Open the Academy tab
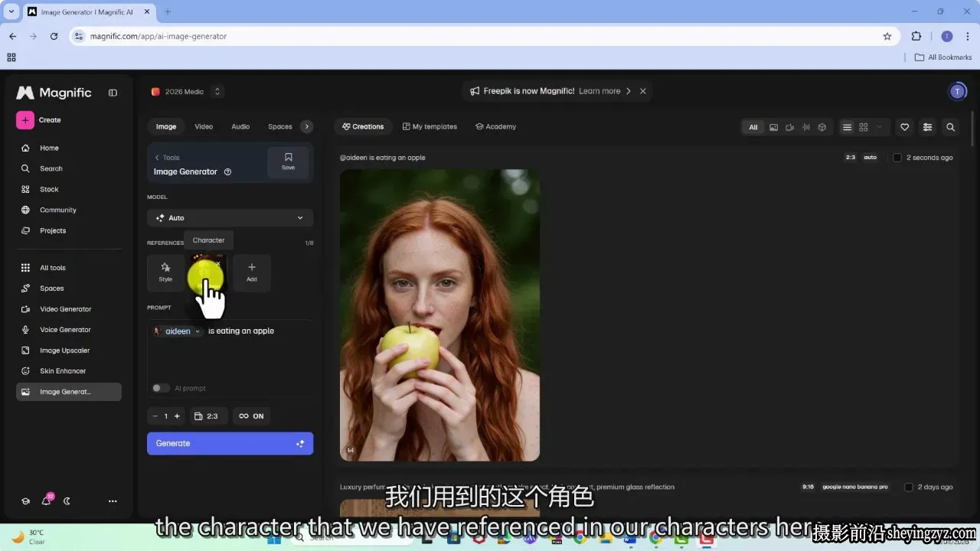Image resolution: width=980 pixels, height=551 pixels. coord(495,127)
